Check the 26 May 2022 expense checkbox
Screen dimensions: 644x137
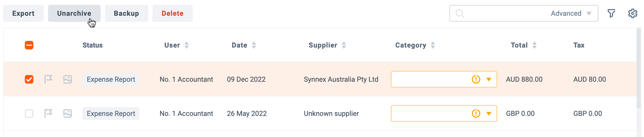coord(29,113)
